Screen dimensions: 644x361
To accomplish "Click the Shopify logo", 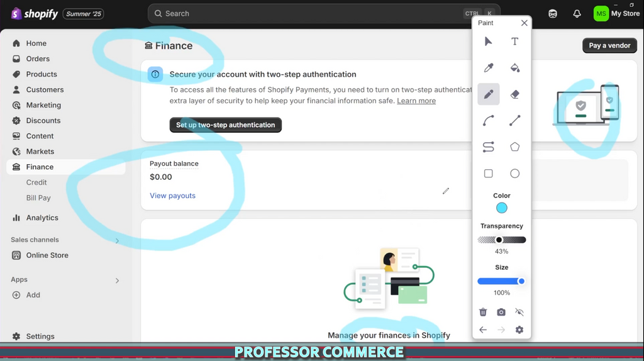I will [x=35, y=14].
